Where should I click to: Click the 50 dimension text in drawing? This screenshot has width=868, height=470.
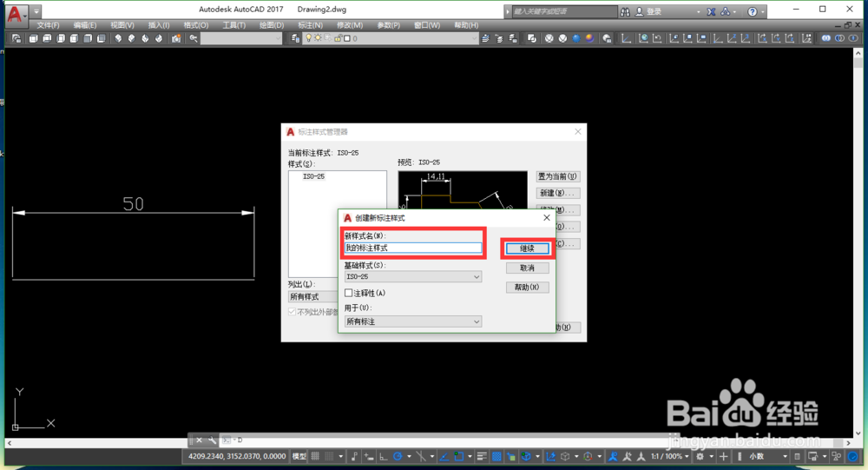click(134, 204)
